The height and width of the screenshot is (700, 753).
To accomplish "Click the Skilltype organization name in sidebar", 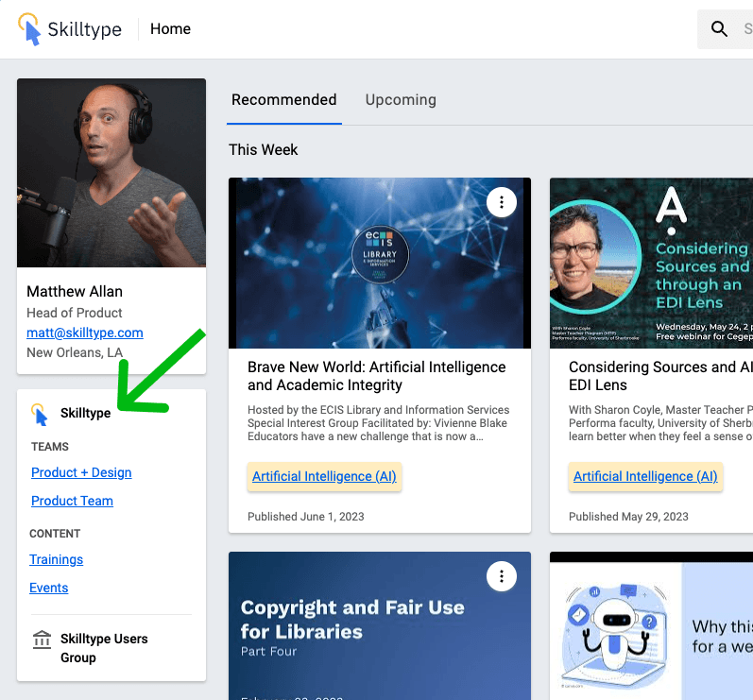I will 85,414.
